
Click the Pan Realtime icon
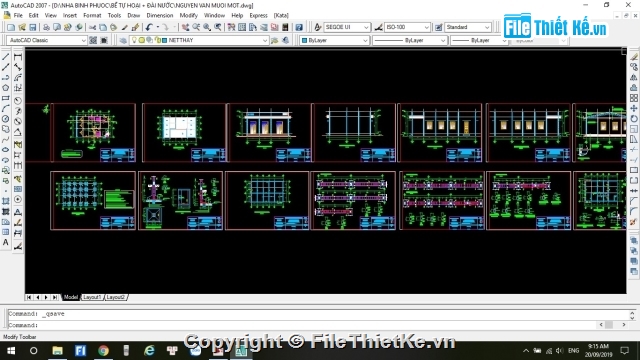185,27
